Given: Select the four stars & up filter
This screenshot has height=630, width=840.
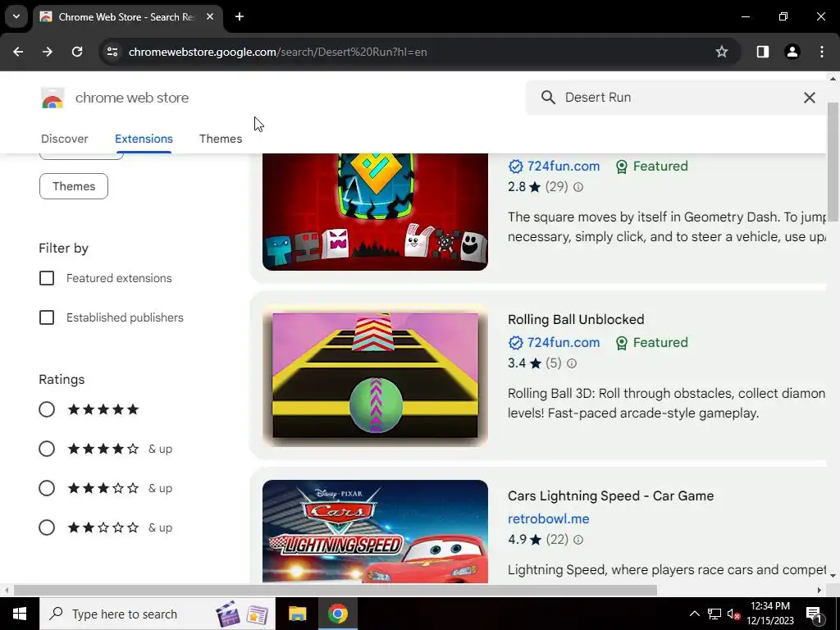Looking at the screenshot, I should 47,449.
